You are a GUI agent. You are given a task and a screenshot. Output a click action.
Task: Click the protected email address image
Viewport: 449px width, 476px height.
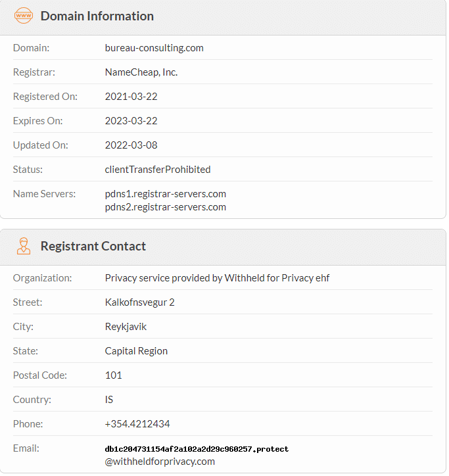(x=197, y=449)
